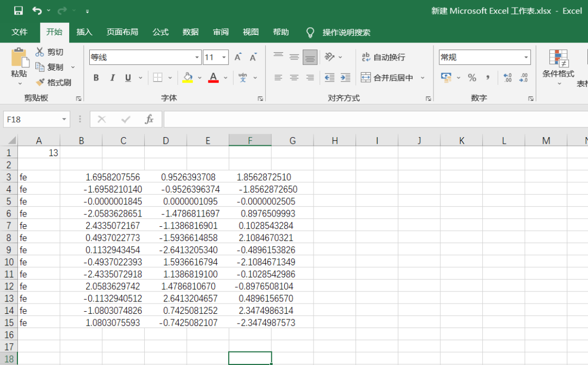Viewport: 588px width, 365px height.
Task: Cut selection with the scissors icon
Action: click(39, 52)
